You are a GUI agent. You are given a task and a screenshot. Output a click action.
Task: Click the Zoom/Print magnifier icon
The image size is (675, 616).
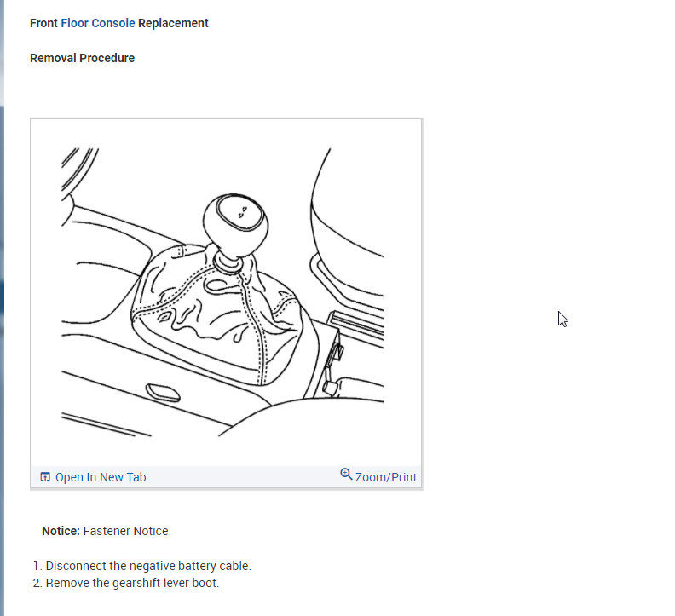[346, 474]
